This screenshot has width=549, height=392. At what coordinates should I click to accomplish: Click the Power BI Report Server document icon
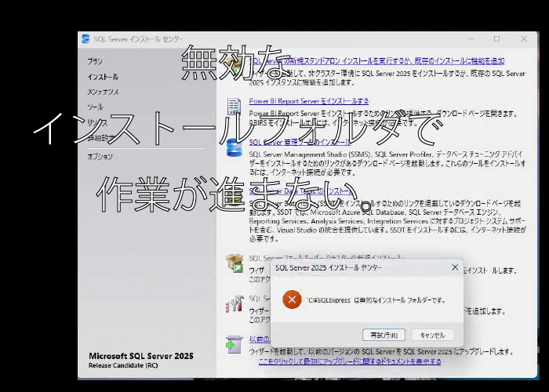[x=234, y=107]
